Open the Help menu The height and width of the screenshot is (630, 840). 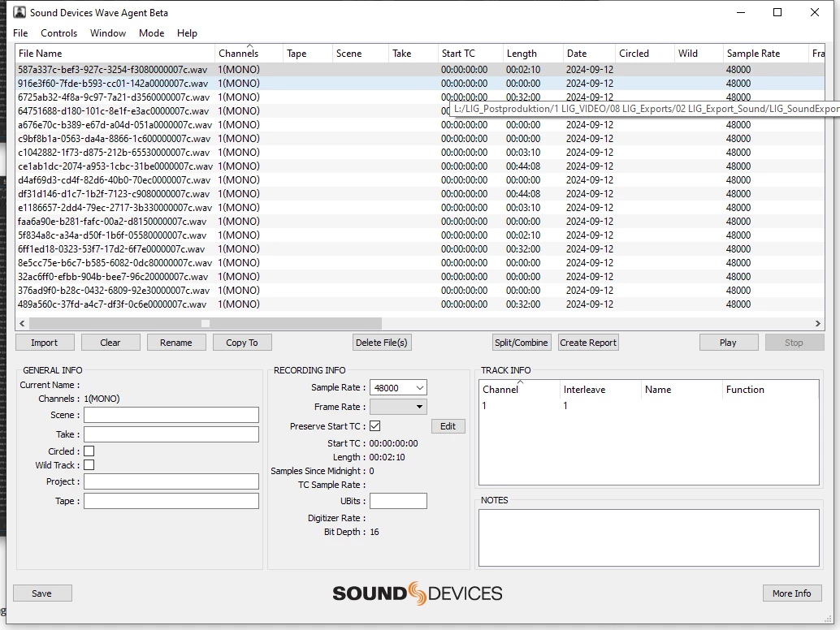(187, 33)
